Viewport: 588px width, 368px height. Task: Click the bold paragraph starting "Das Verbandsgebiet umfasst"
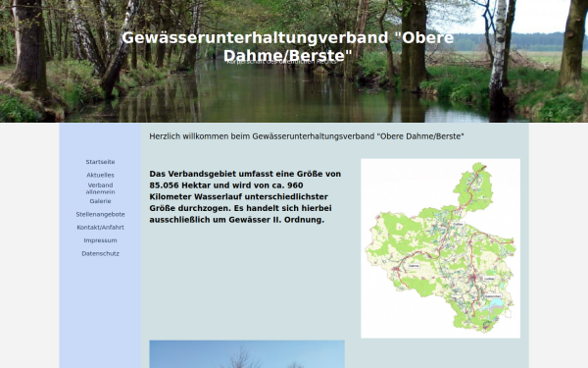pyautogui.click(x=245, y=197)
